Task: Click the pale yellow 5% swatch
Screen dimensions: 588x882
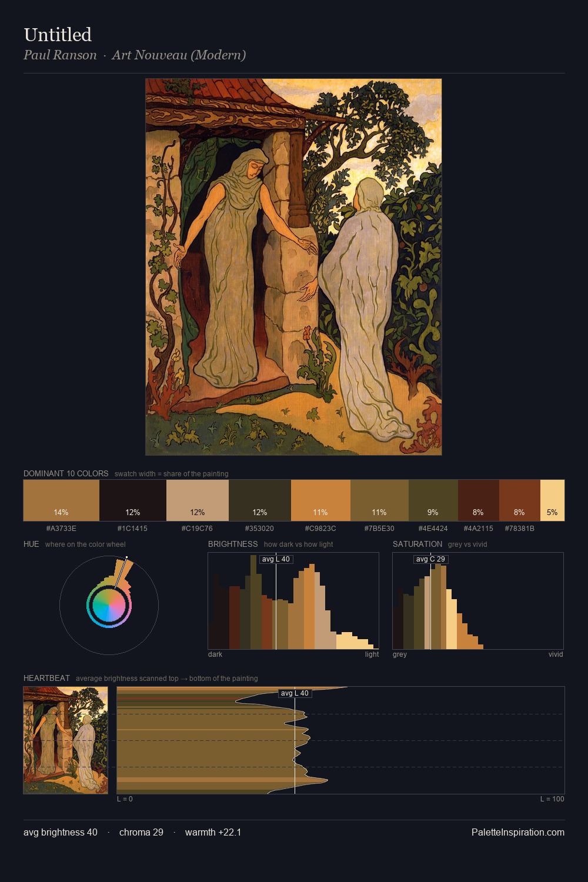Action: coord(552,500)
